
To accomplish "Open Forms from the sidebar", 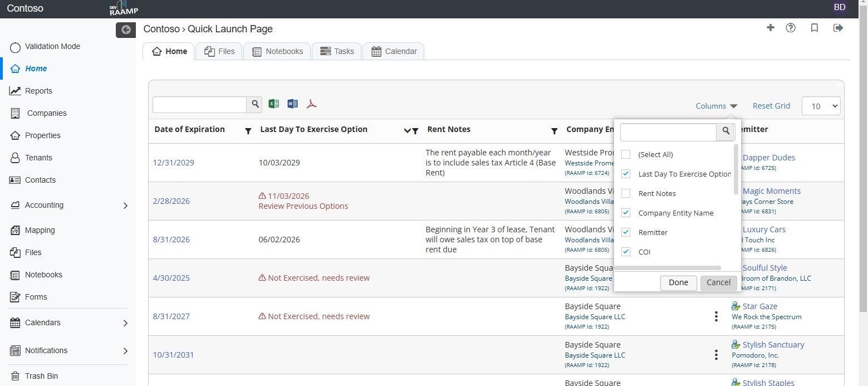I will 36,297.
